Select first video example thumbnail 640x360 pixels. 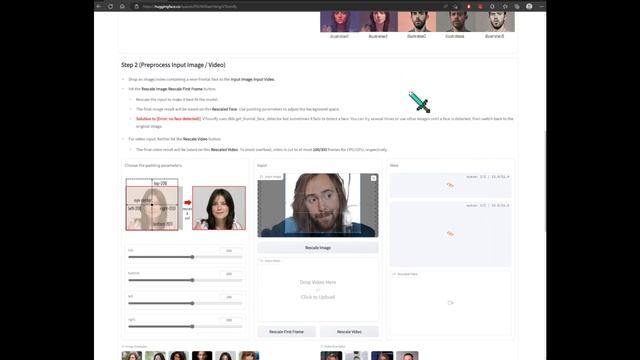tap(331, 356)
